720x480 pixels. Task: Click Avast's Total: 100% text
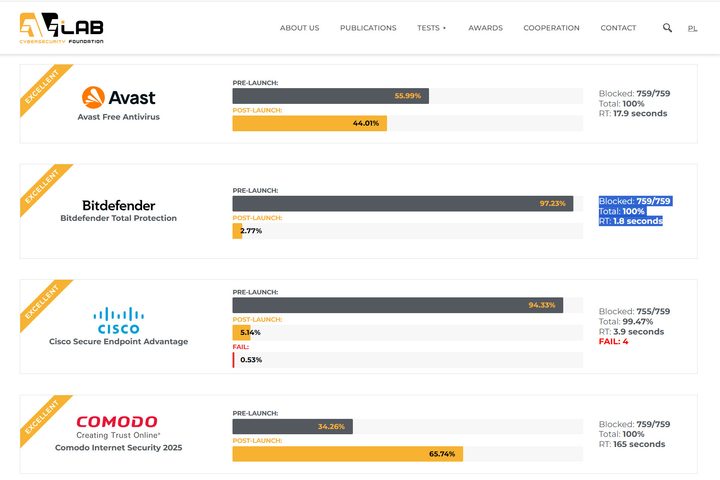(x=622, y=104)
